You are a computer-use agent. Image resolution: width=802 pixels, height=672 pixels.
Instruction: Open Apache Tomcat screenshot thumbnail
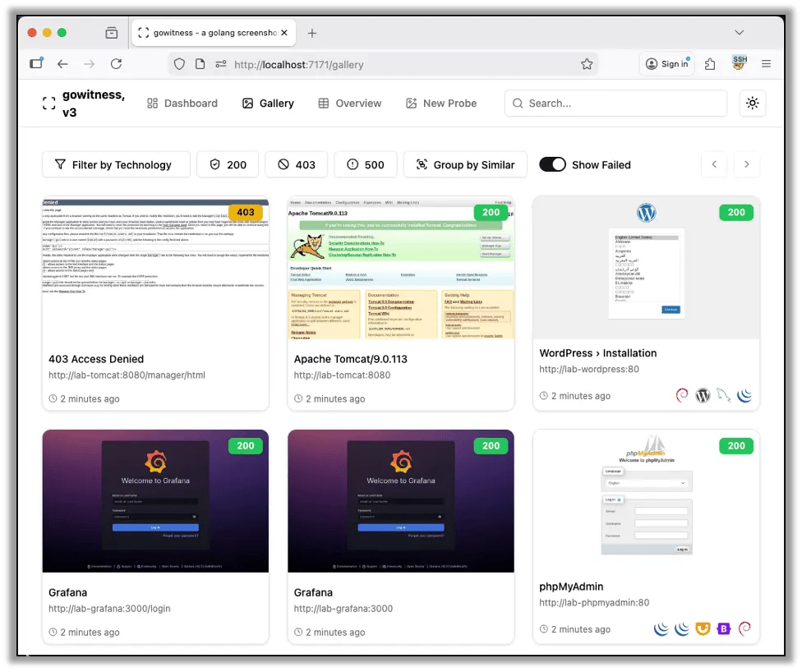[x=401, y=268]
